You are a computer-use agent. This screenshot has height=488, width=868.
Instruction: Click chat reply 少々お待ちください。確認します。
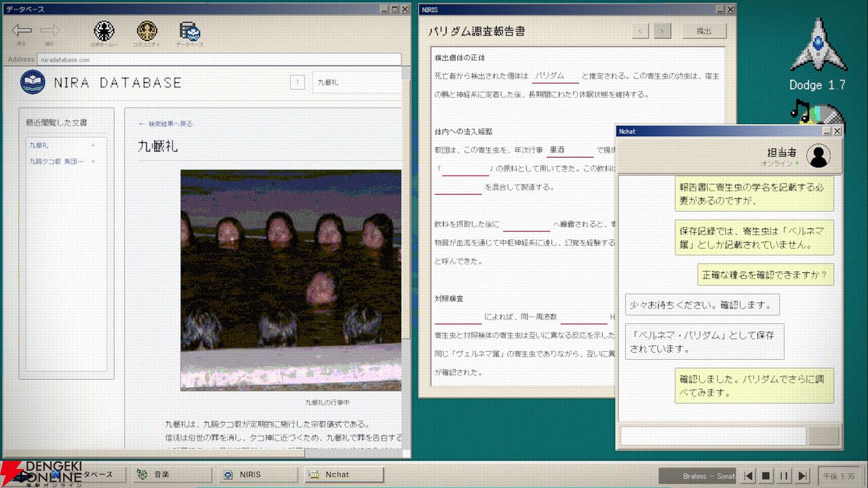[x=702, y=304]
